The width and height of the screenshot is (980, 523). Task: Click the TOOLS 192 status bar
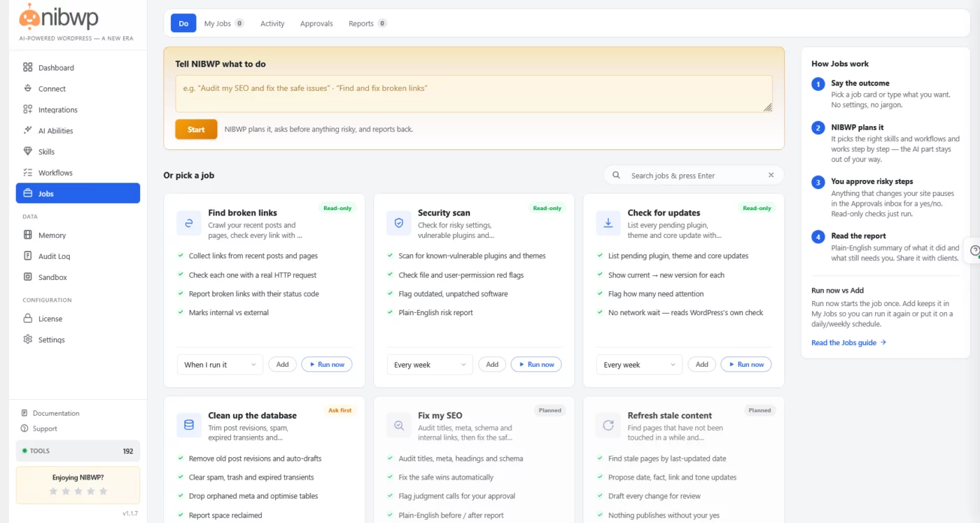click(78, 451)
